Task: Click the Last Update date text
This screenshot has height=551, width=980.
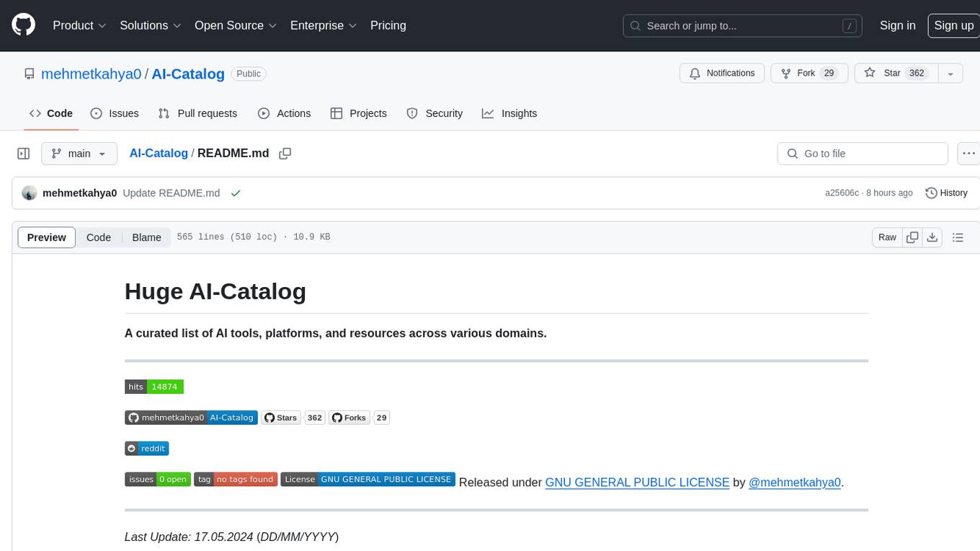Action: (x=231, y=537)
